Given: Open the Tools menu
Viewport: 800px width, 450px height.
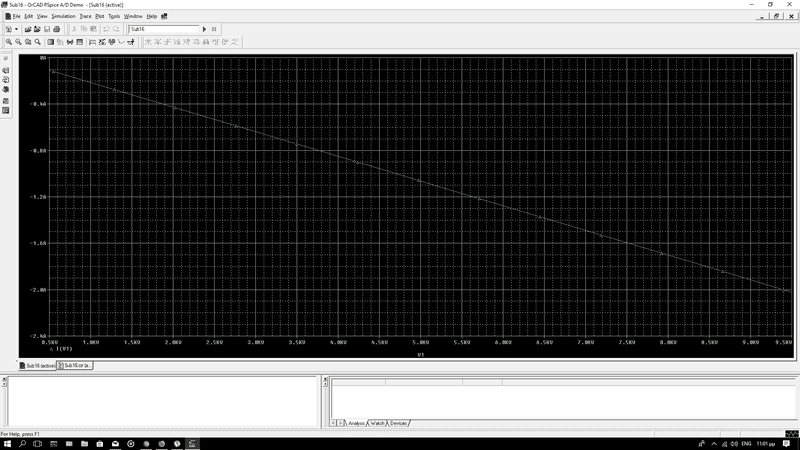Looking at the screenshot, I should (114, 16).
